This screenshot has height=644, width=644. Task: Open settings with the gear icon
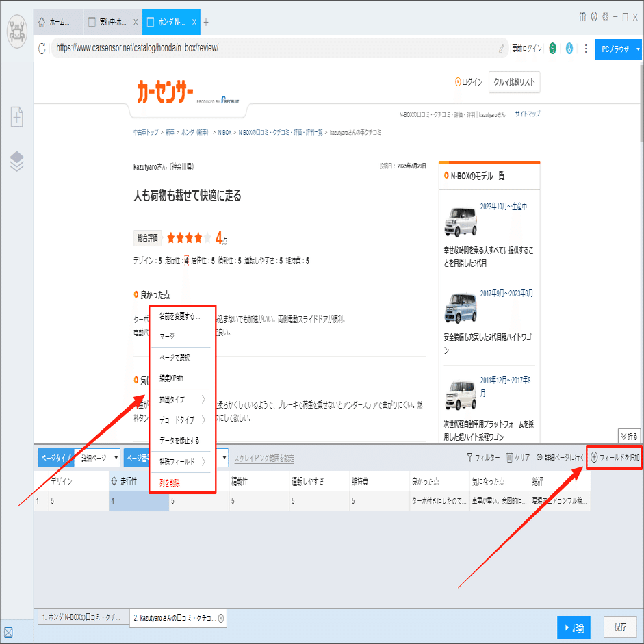[605, 17]
